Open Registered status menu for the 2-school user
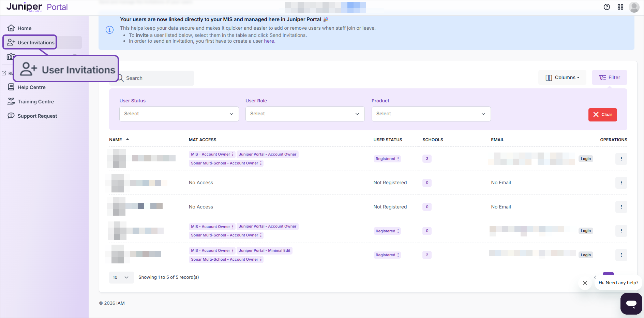 click(x=398, y=255)
